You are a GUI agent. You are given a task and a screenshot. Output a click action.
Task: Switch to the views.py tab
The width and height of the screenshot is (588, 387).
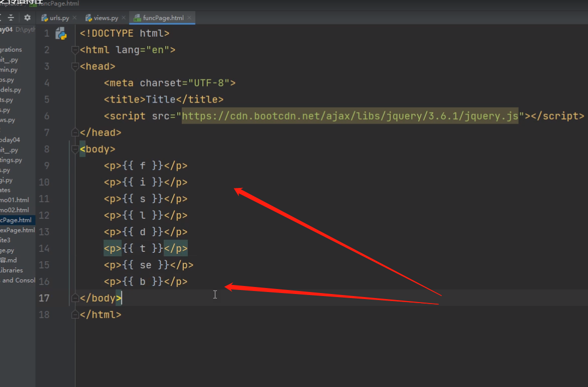(x=105, y=18)
